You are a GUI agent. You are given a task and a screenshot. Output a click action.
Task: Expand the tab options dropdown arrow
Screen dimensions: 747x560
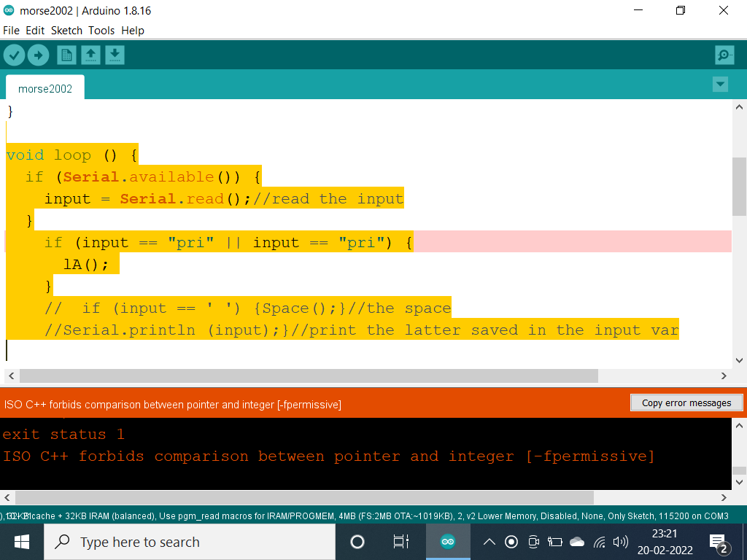720,85
